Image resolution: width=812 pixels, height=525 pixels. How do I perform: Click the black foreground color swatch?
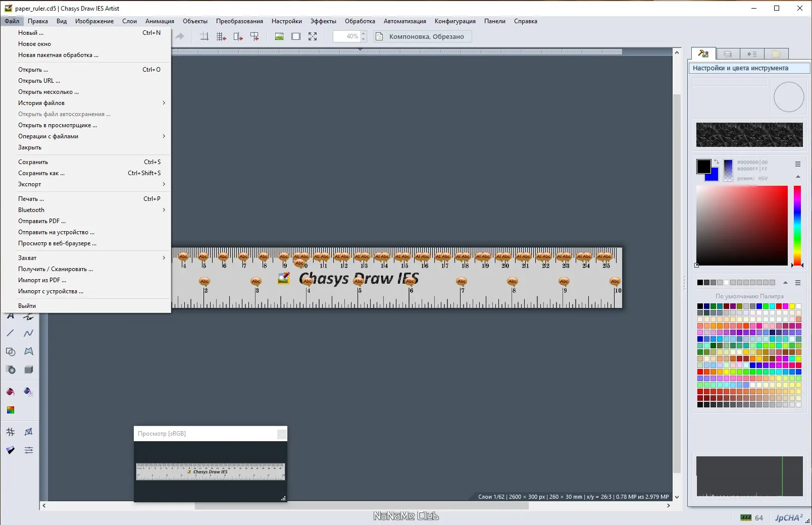703,166
